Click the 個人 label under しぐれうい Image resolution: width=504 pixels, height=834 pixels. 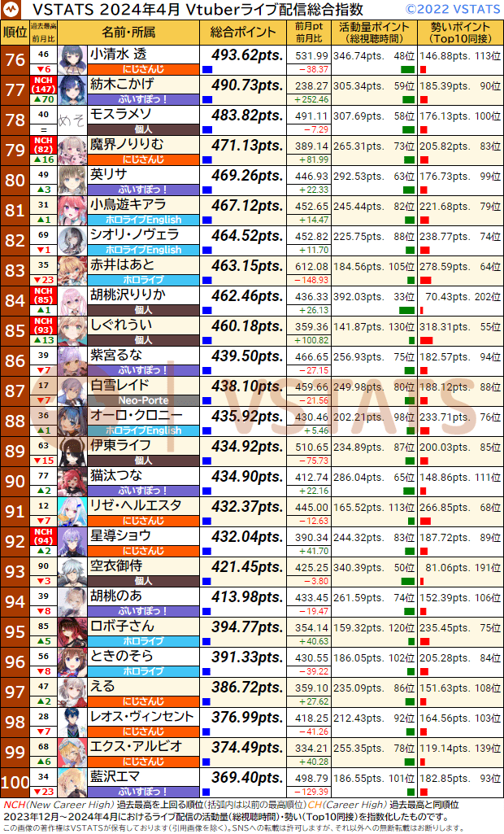pos(143,340)
